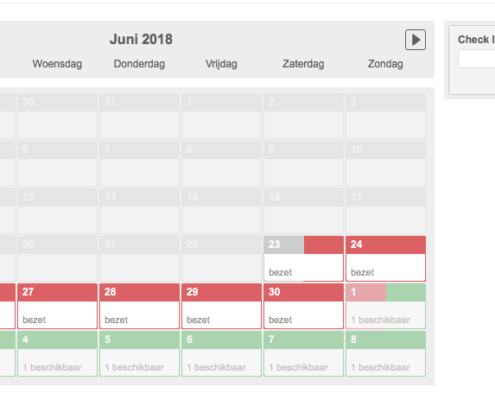Click occupied date 29 cell
The height and width of the screenshot is (400, 495).
pyautogui.click(x=221, y=306)
